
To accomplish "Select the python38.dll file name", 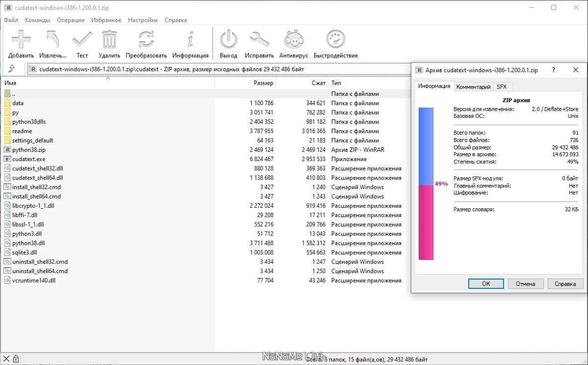I will pos(28,243).
